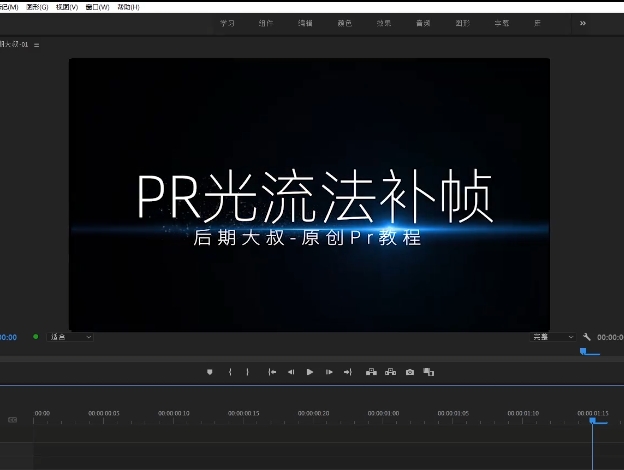624x470 pixels.
Task: Click the Mark In bracket button
Action: pos(230,372)
